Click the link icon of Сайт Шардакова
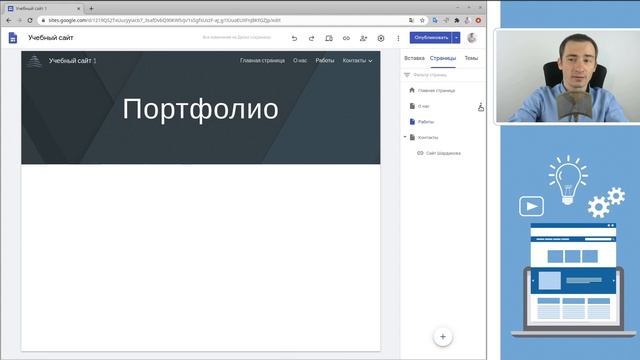 (x=420, y=153)
